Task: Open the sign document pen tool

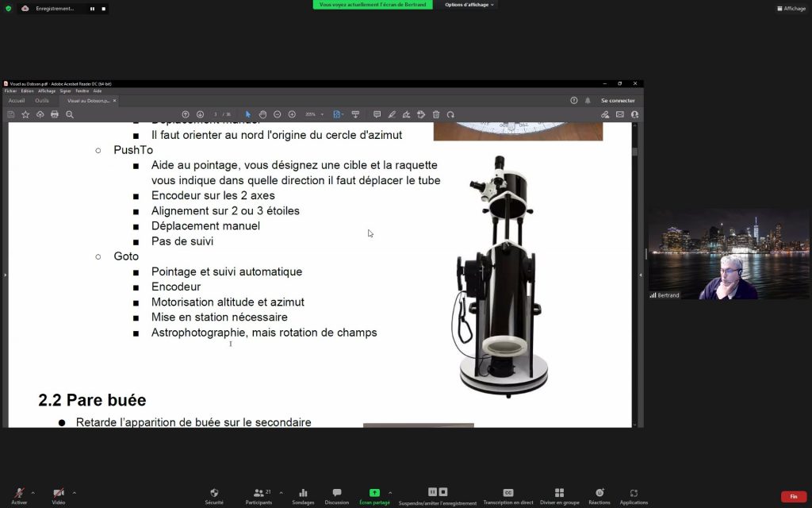Action: click(407, 114)
